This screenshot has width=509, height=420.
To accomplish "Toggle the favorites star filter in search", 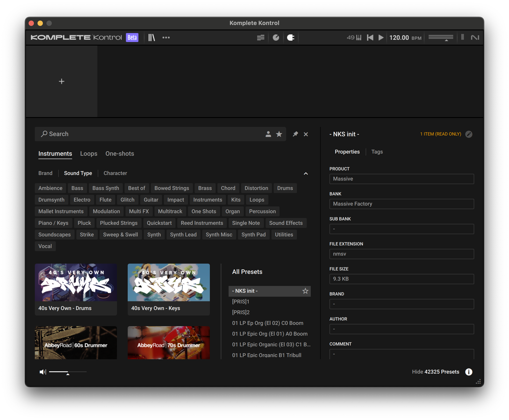I will coord(279,134).
